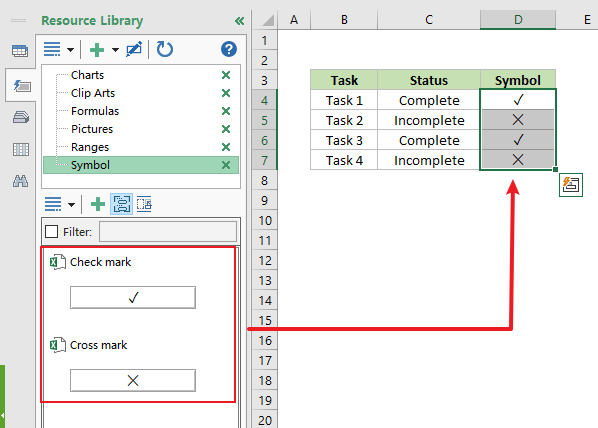Image resolution: width=598 pixels, height=428 pixels.
Task: Delete the Formulas group with its X
Action: pos(226,111)
